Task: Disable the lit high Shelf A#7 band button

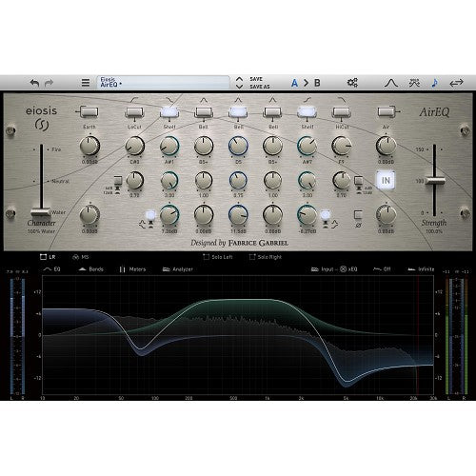Action: click(307, 111)
